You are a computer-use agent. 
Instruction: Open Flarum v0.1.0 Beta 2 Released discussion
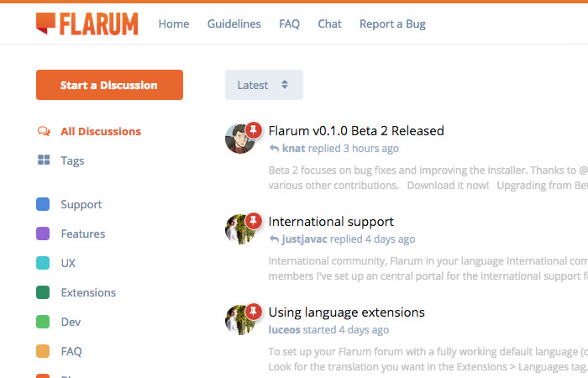(356, 130)
